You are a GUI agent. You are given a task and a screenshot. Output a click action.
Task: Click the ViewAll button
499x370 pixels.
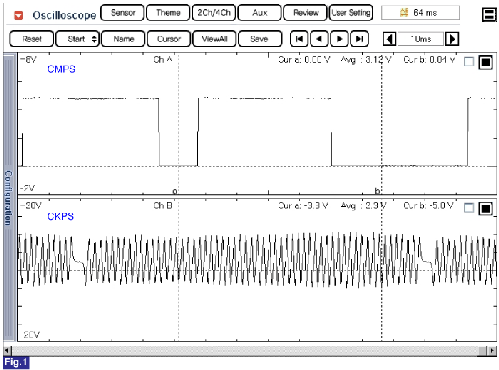(x=214, y=39)
